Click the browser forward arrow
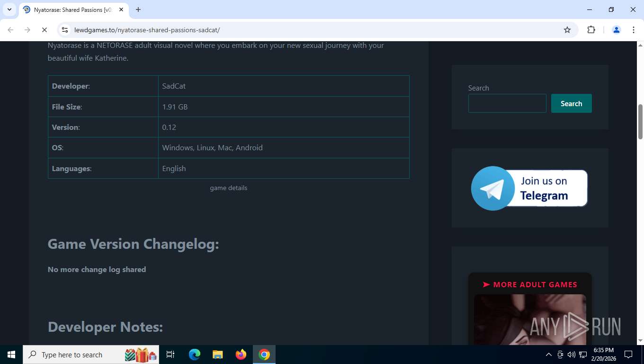 tap(27, 30)
